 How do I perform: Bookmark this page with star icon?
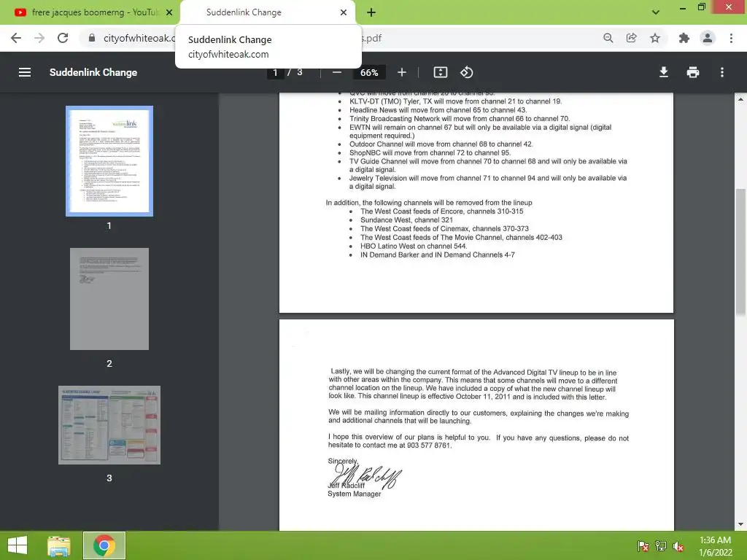click(x=655, y=38)
